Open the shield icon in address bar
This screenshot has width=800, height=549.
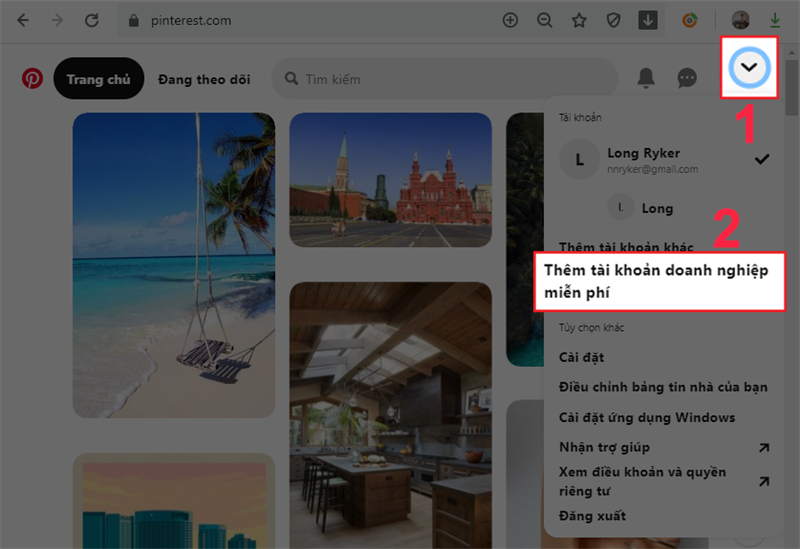[x=613, y=20]
